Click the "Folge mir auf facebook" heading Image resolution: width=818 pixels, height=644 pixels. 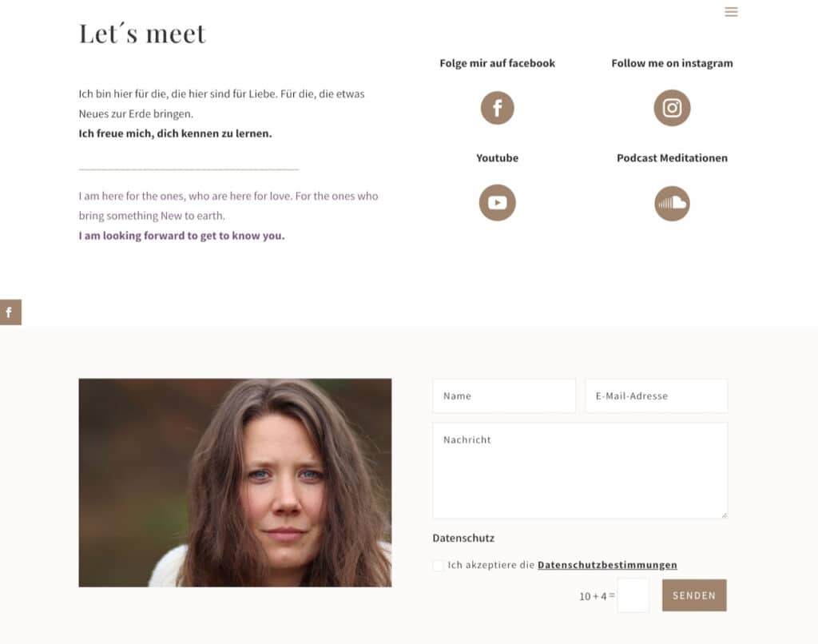(x=497, y=63)
